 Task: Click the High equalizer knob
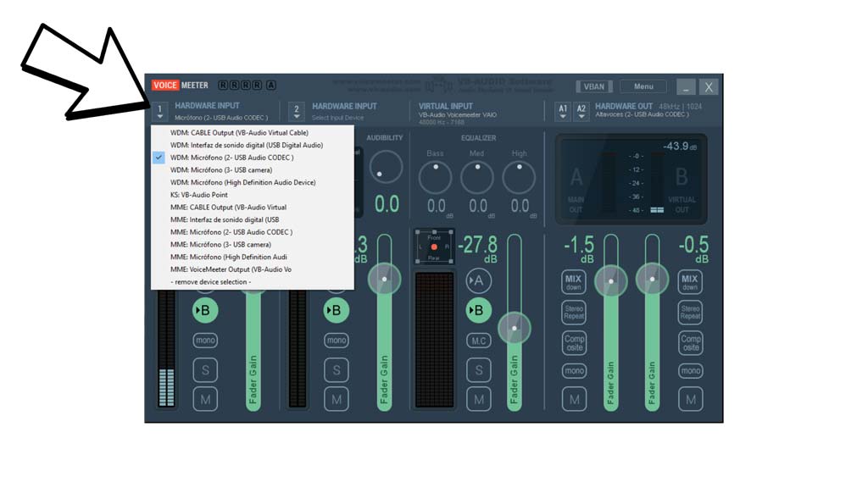(x=519, y=177)
